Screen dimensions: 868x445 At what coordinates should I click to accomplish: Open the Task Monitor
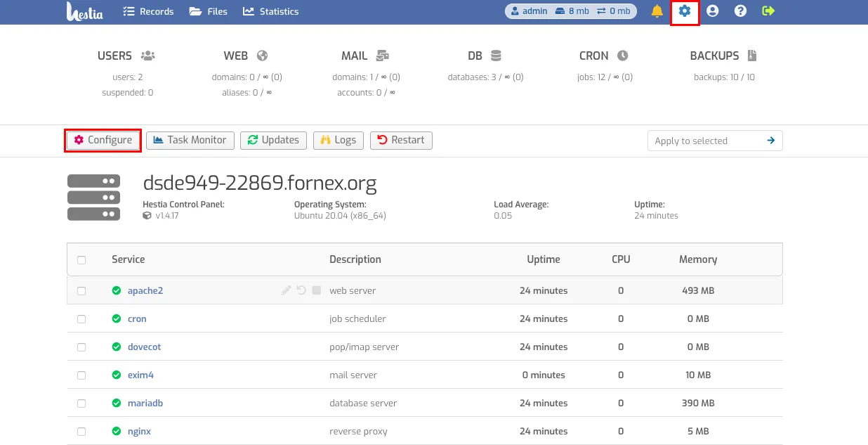(190, 140)
